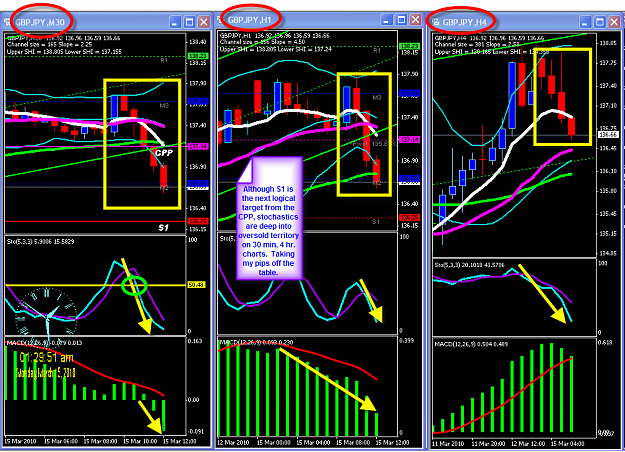Select the GBPJPY,M30 window title
The image size is (625, 452).
pyautogui.click(x=40, y=22)
